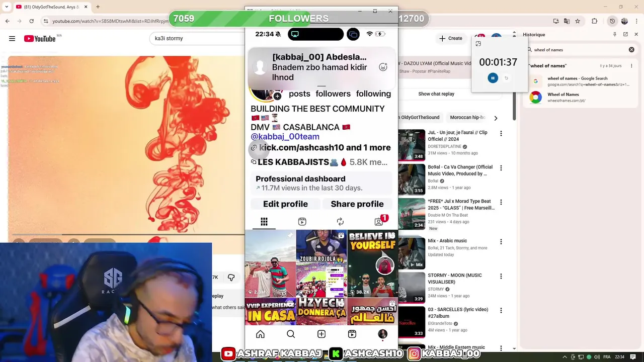Viewport: 644px width, 362px height.
Task: Bookmark this page with the star icon
Action: (x=578, y=21)
